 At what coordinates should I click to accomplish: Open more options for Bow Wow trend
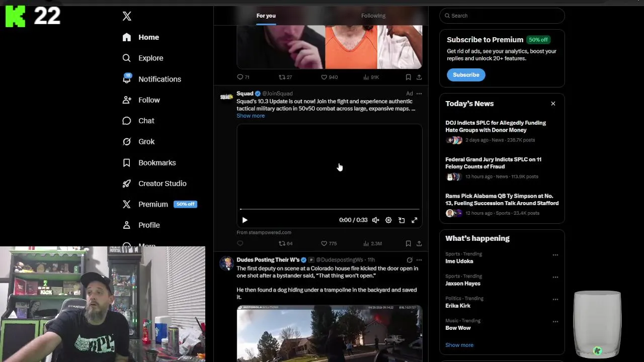point(555,321)
